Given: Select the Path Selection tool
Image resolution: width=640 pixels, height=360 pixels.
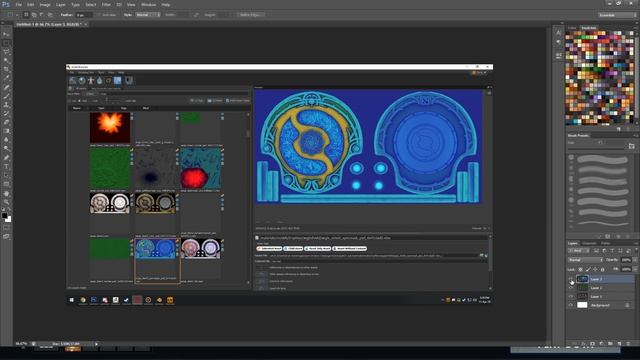Looking at the screenshot, I should (6, 176).
